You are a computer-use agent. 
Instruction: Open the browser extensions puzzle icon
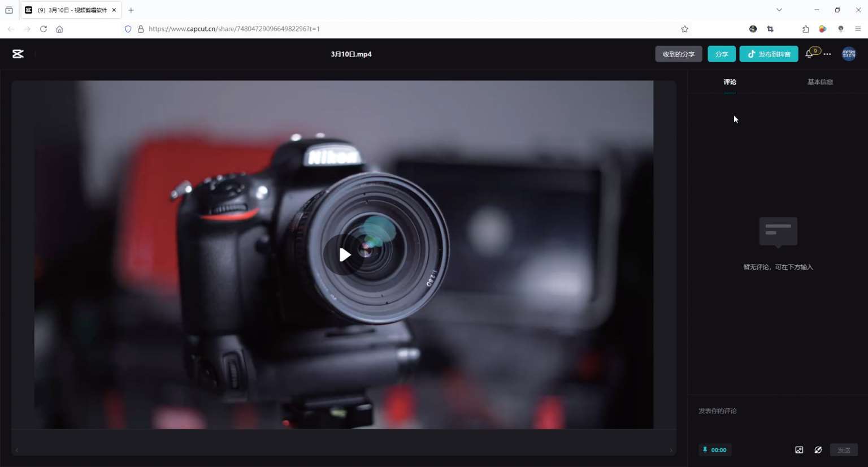pos(805,29)
